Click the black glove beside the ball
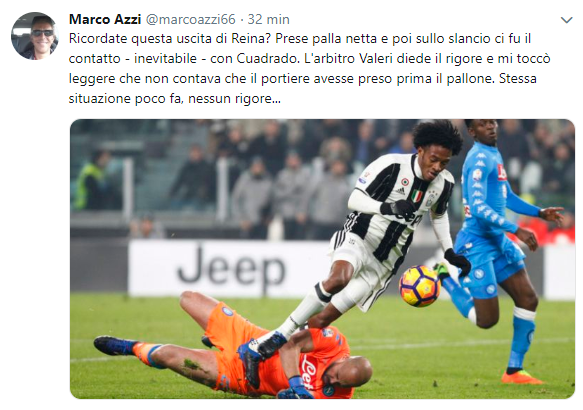Screen dimensions: 583x410 [458, 262]
